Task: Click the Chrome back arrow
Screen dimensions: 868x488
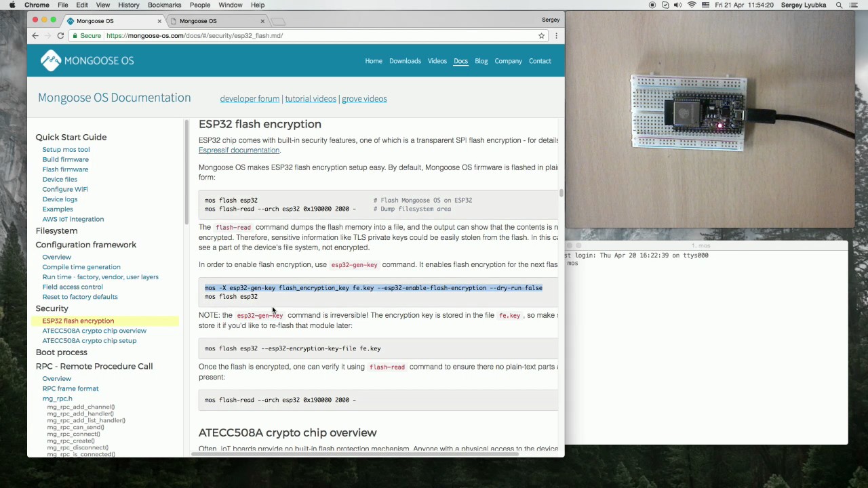Action: (35, 36)
